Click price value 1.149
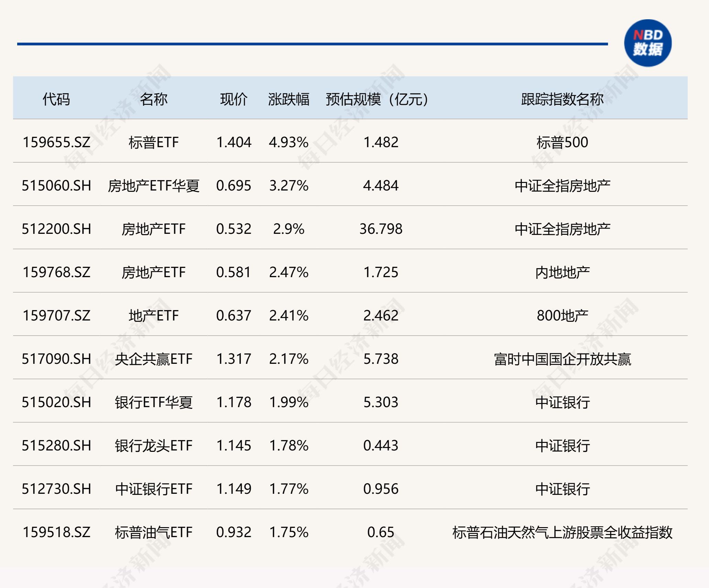 coord(234,489)
